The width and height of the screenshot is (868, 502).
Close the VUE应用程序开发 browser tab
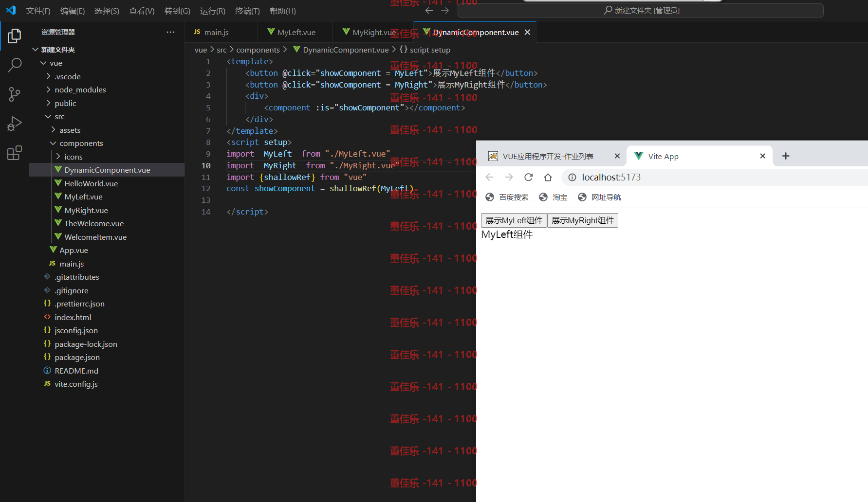coord(617,156)
